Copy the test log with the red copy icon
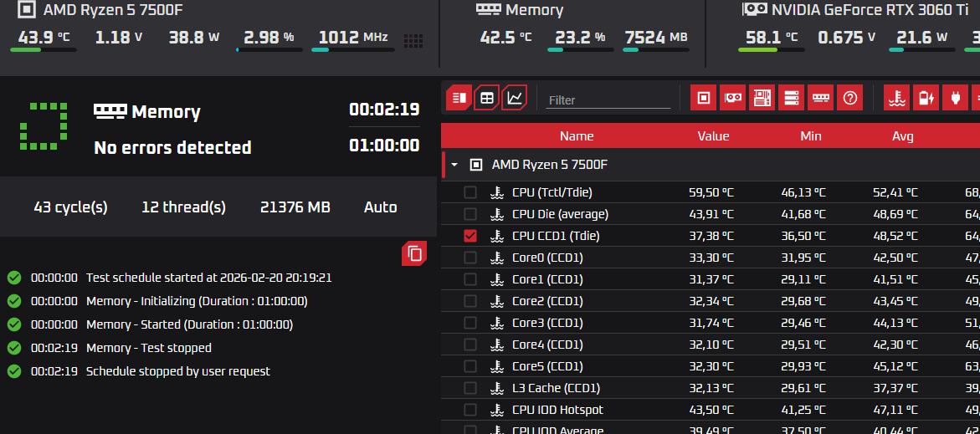Viewport: 980px width, 434px height. point(414,253)
